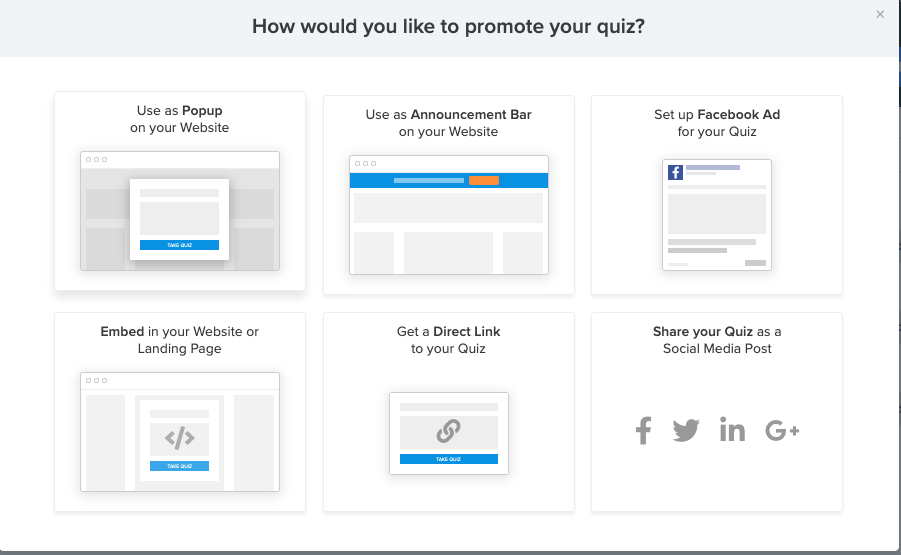Screen dimensions: 901x555
Task: Choose the Google Plus icon
Action: 782,430
